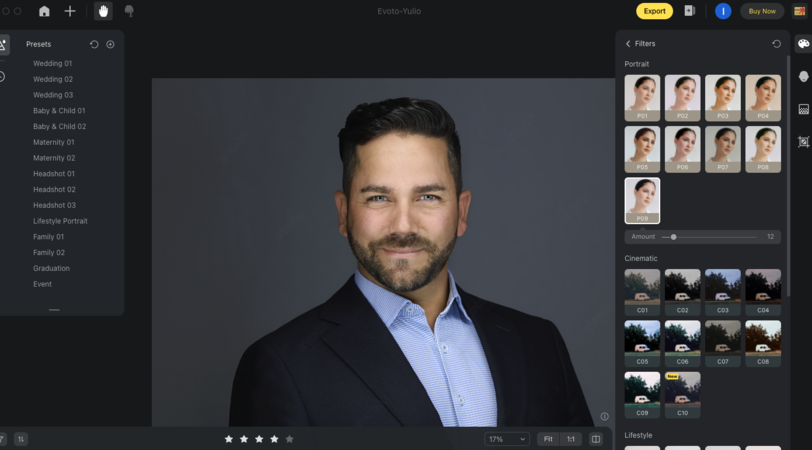Expand the presets list using bottom handle

[54, 310]
